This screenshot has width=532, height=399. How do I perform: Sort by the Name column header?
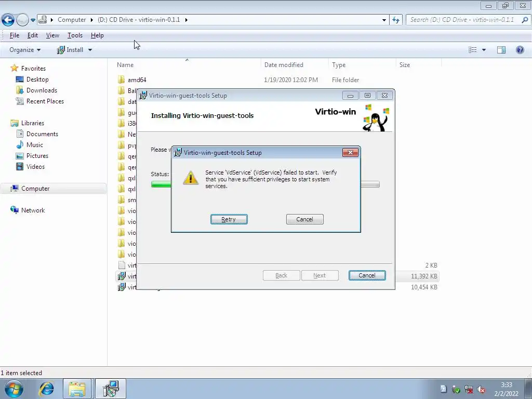pyautogui.click(x=187, y=65)
